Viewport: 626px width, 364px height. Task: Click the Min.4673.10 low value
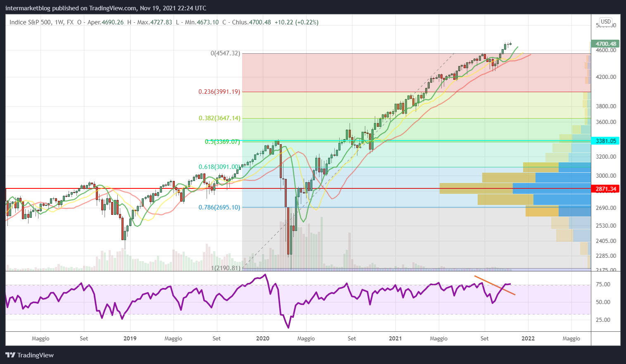(202, 22)
